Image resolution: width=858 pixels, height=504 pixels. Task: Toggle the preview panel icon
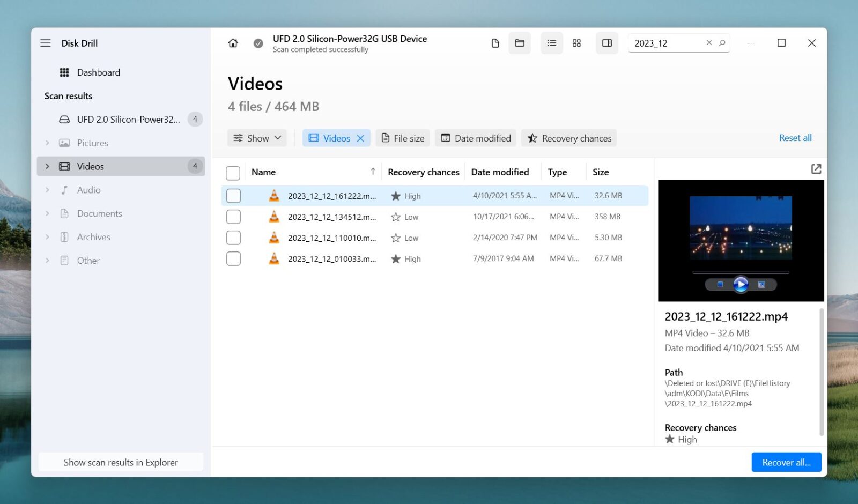click(606, 43)
